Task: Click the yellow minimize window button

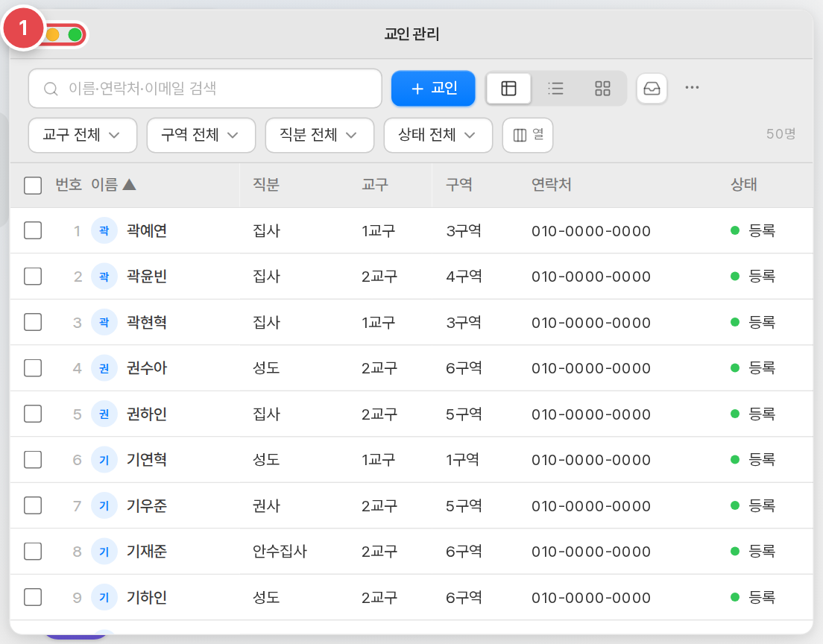Action: click(52, 34)
